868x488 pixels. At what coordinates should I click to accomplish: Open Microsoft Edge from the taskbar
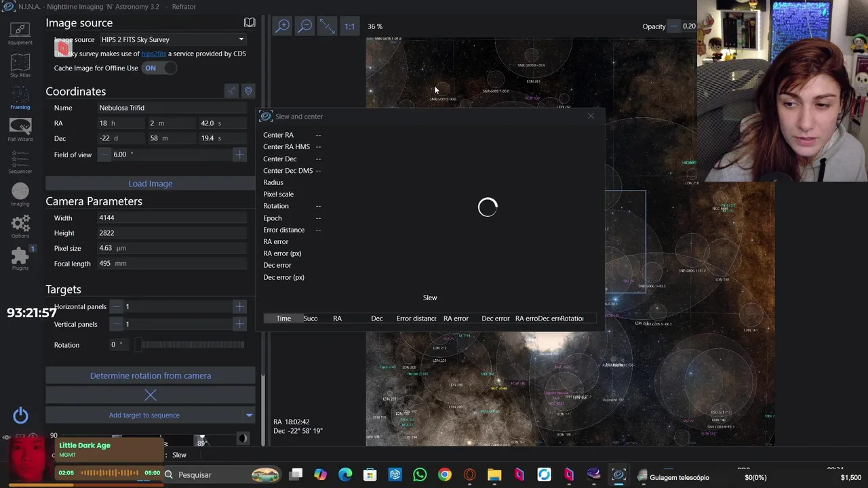coord(345,474)
